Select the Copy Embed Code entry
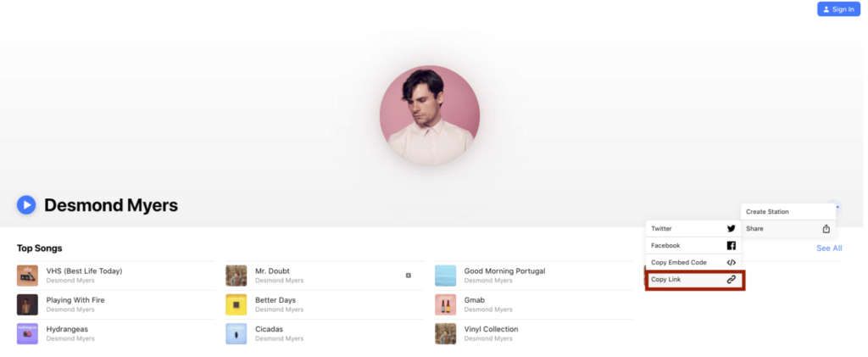868x357 pixels. (693, 262)
